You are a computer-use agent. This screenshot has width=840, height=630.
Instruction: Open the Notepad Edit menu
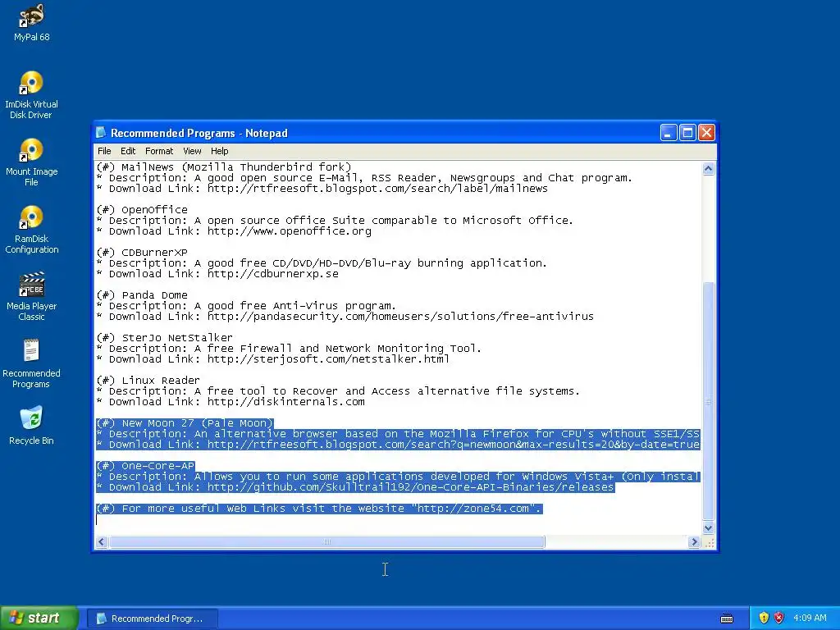click(127, 151)
